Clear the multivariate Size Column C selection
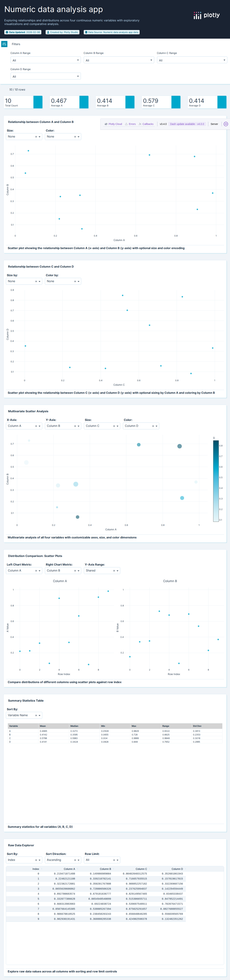This screenshot has height=980, width=230. (x=114, y=426)
